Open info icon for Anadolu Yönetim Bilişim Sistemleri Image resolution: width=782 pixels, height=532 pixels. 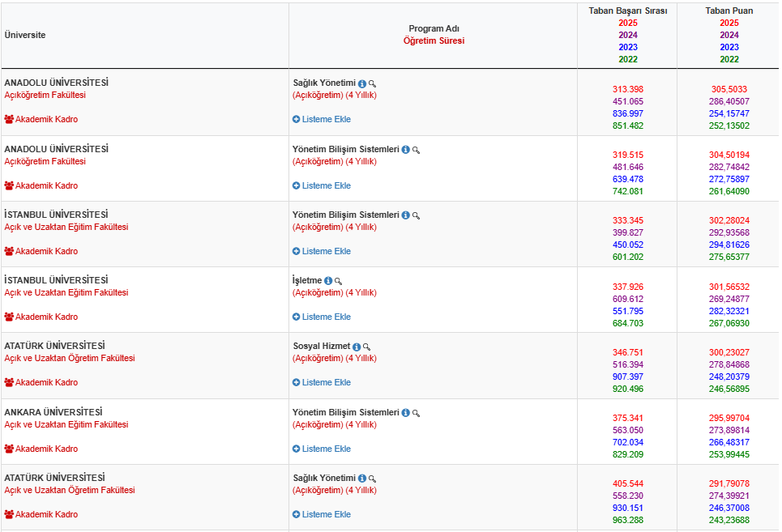pyautogui.click(x=405, y=150)
